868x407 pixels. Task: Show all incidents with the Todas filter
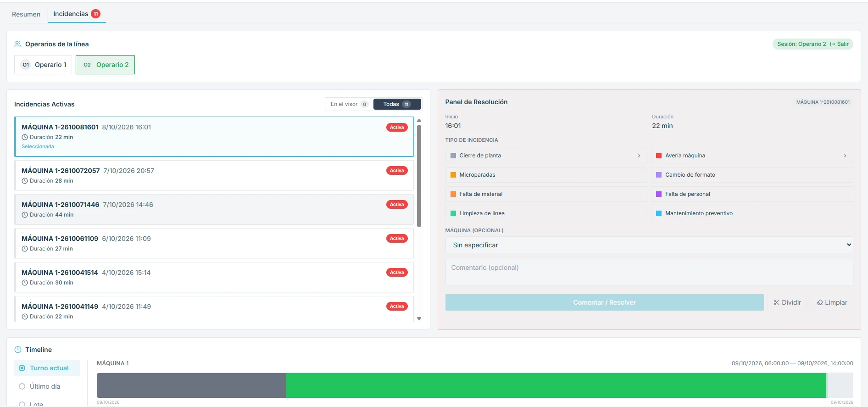coord(397,104)
